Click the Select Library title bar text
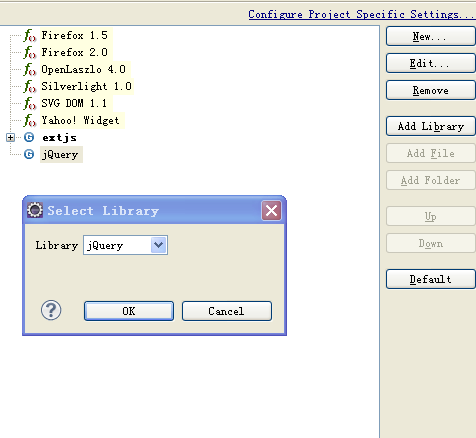The image size is (476, 438). tap(103, 211)
